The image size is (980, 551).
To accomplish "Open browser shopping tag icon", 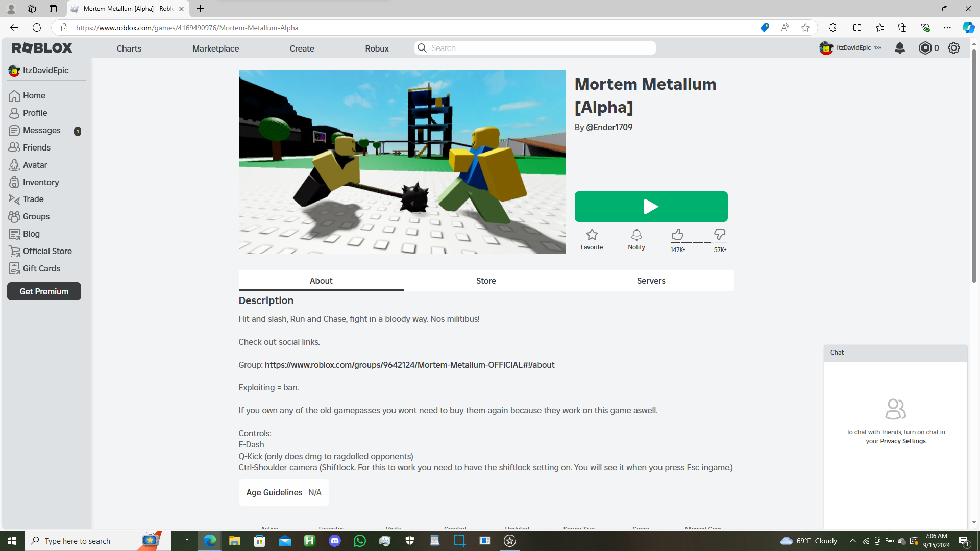I will (764, 28).
